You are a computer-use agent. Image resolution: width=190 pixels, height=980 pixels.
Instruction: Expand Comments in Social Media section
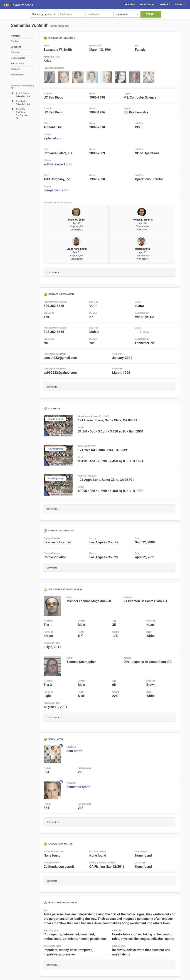[109, 822]
